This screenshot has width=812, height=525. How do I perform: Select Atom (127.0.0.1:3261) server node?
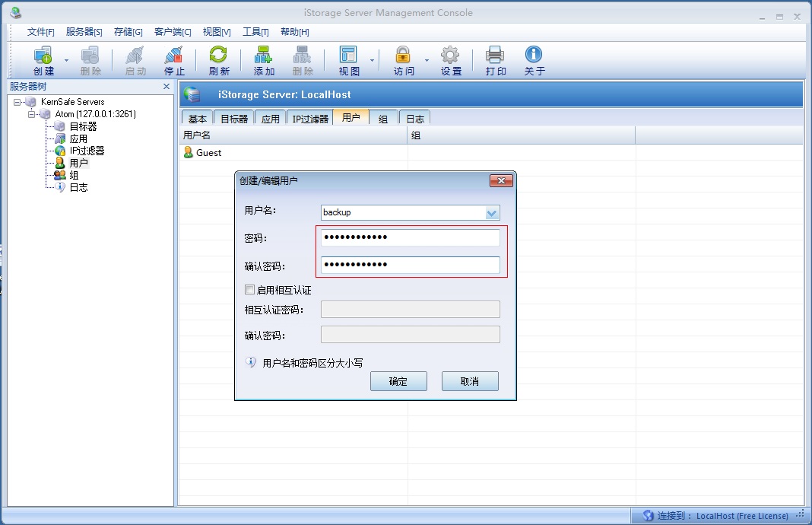[x=95, y=114]
